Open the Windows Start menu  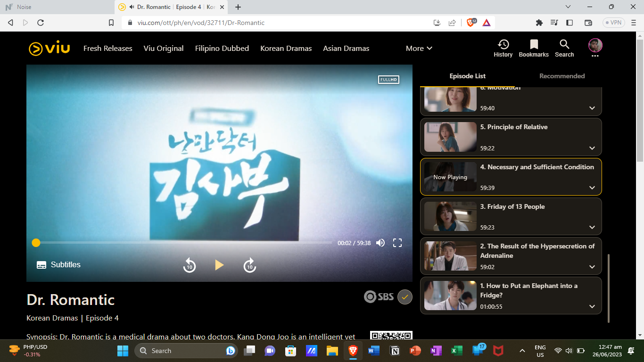pos(123,351)
